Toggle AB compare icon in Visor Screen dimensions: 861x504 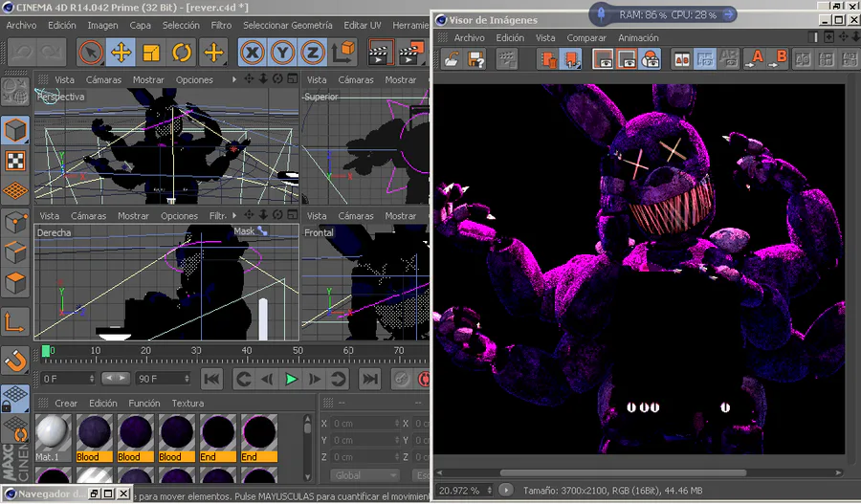682,59
